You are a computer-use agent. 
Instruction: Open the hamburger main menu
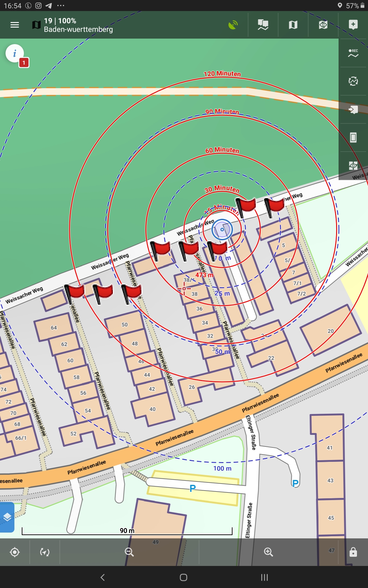click(15, 25)
